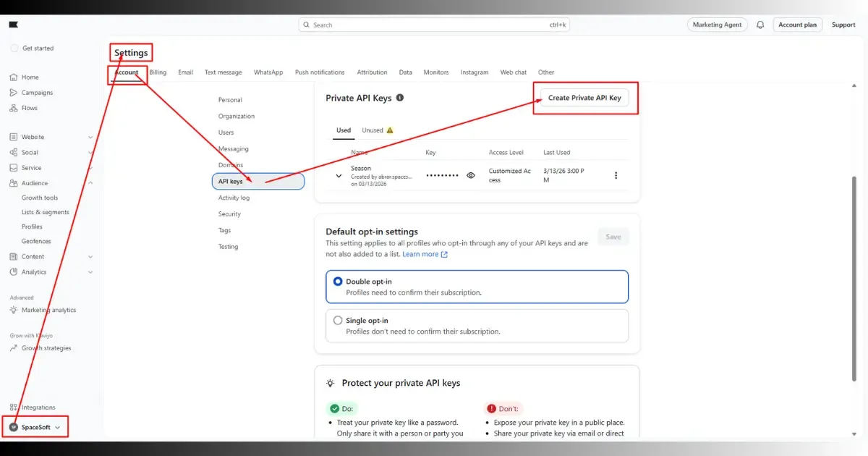Click the Get started circle icon

(x=14, y=48)
